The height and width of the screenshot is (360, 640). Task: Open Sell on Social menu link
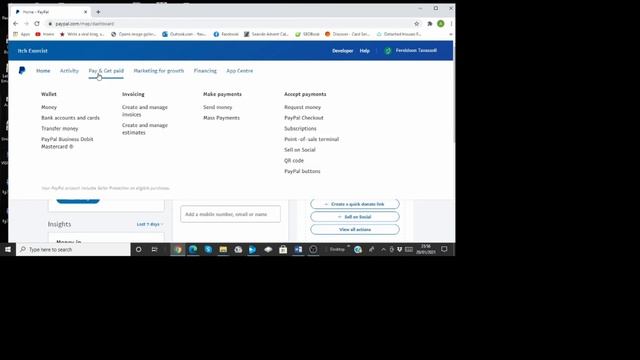pyautogui.click(x=300, y=149)
